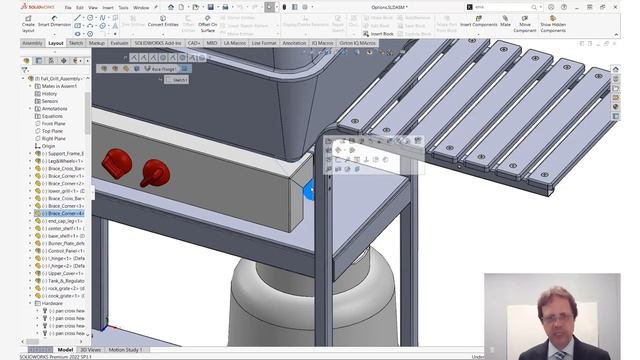Image resolution: width=640 pixels, height=360 pixels.
Task: Open the DimXpertManager tab icon
Action: click(x=63, y=61)
